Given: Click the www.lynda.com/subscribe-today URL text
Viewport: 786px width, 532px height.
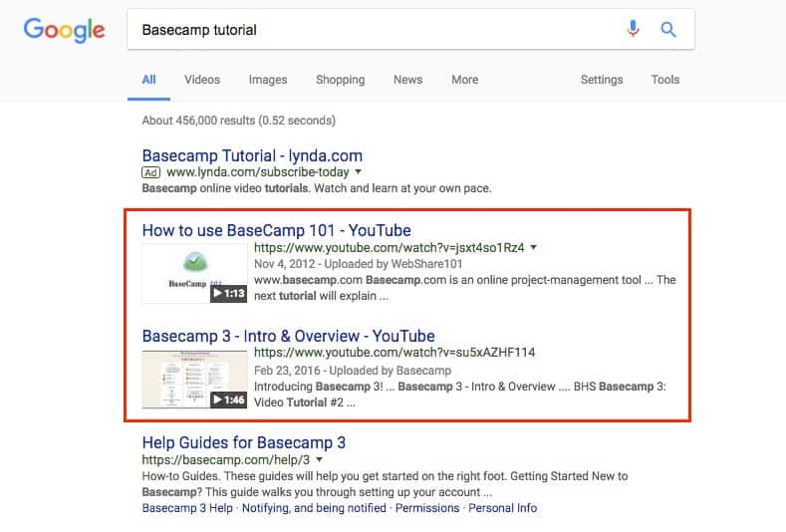Looking at the screenshot, I should click(258, 172).
